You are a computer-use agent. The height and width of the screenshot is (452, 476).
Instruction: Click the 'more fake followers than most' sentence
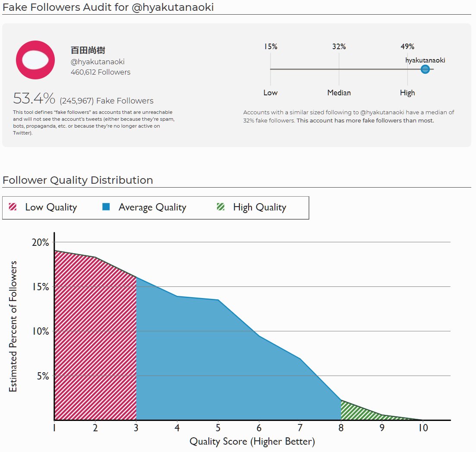365,120
